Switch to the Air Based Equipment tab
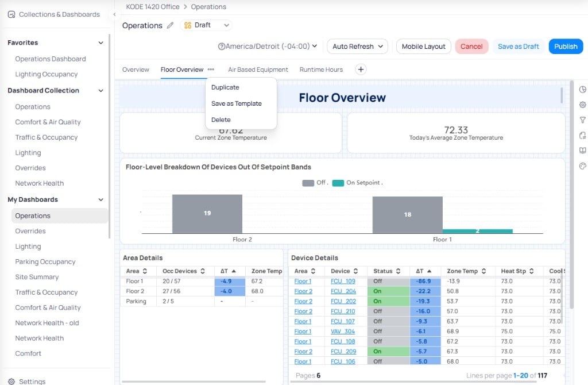 click(258, 70)
